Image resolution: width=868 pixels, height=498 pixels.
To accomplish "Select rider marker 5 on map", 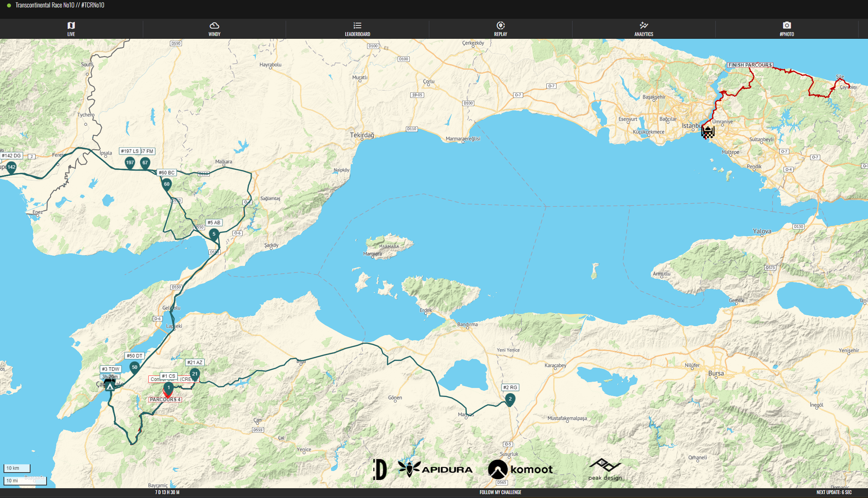I will (214, 235).
